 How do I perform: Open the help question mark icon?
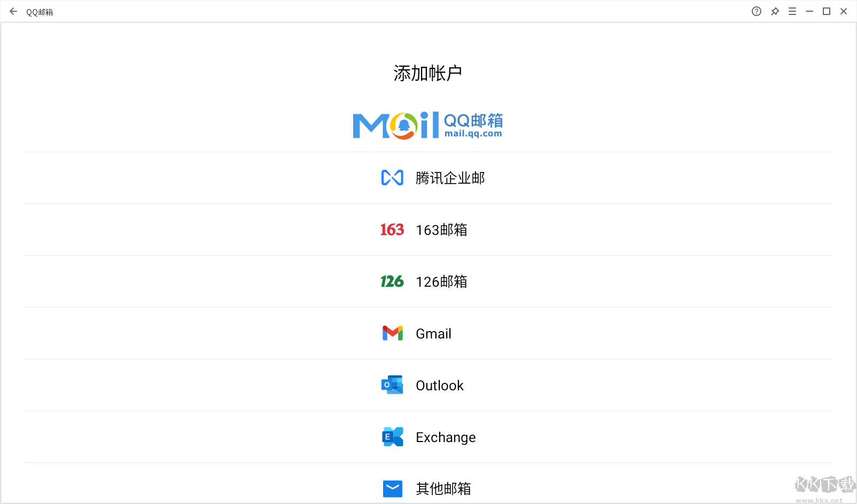(x=757, y=11)
